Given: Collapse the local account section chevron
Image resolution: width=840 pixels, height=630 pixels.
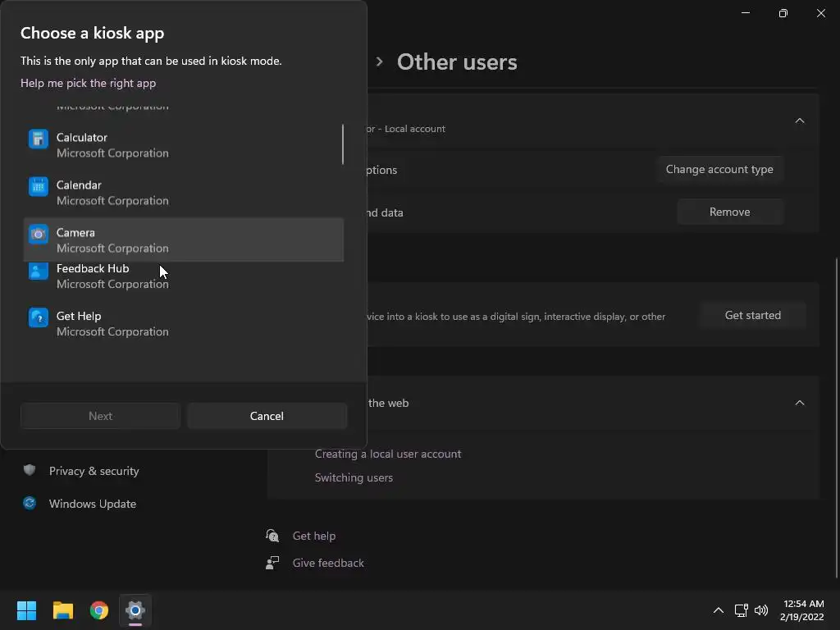Looking at the screenshot, I should click(800, 121).
